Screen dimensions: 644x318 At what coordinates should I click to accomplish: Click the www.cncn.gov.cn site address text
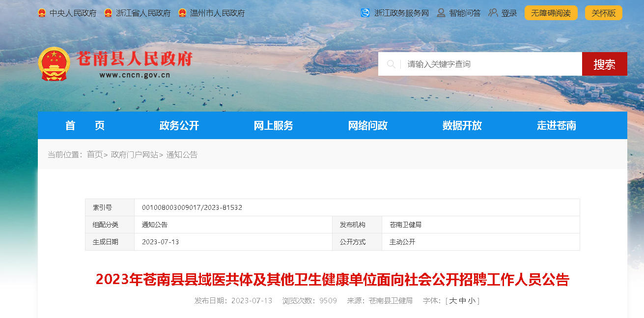135,75
